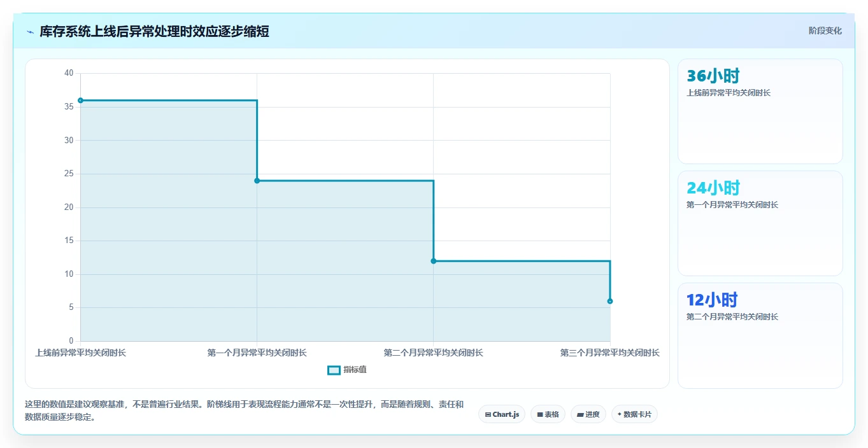Viewport: 868px width, 448px height.
Task: Click the data point at value 12
Action: tap(433, 261)
